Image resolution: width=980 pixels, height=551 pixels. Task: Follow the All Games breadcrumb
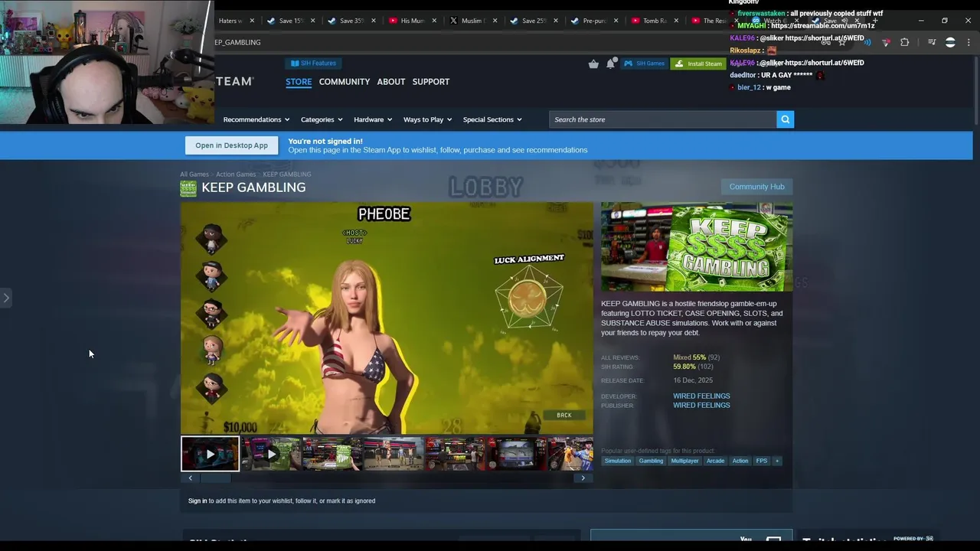(194, 174)
